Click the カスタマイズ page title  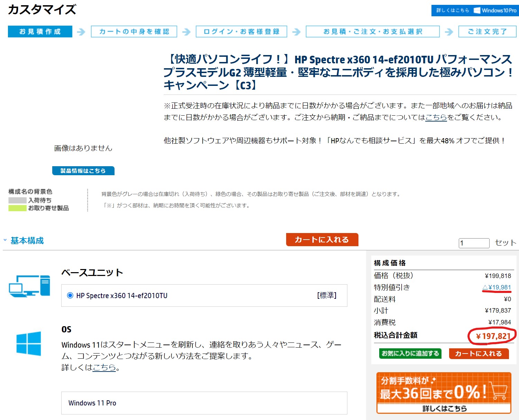42,10
